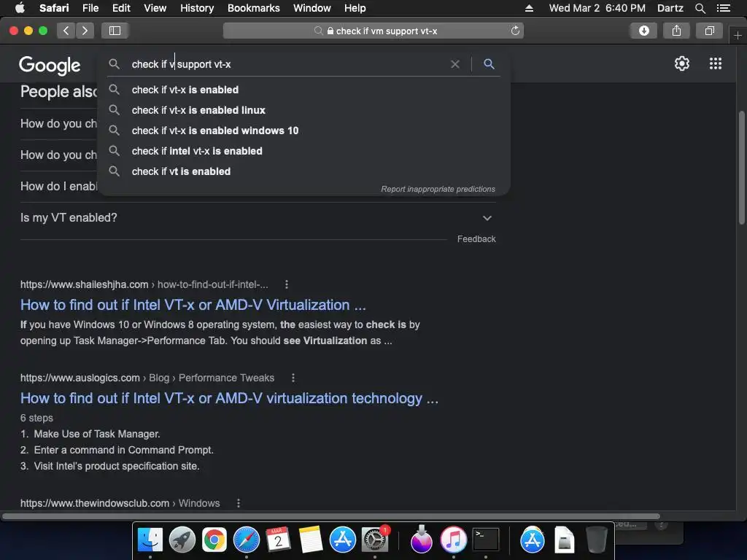The height and width of the screenshot is (560, 747).
Task: Go back with Safari's back arrow
Action: tap(66, 31)
